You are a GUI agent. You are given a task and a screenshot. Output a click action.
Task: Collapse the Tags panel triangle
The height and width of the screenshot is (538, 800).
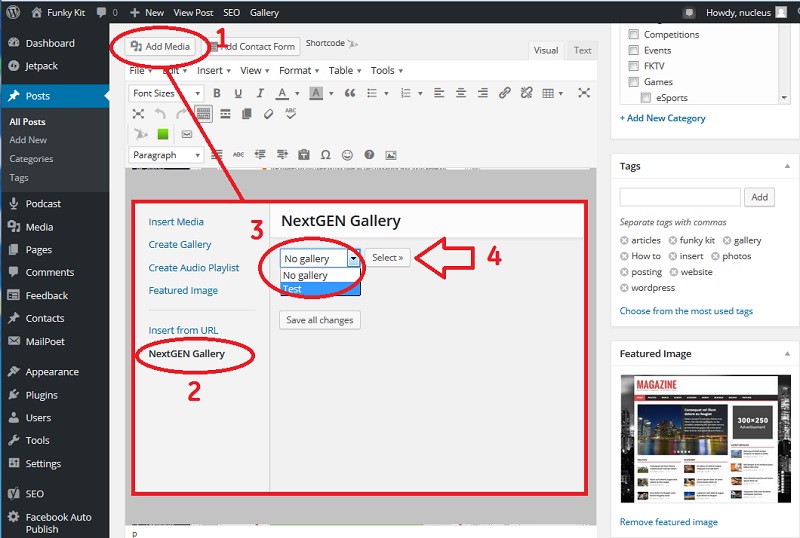point(787,166)
